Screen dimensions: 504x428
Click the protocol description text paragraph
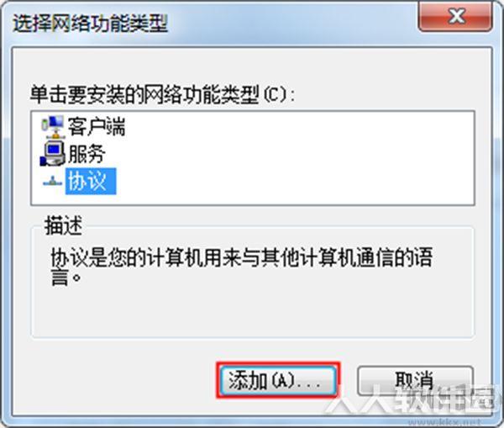[x=242, y=266]
